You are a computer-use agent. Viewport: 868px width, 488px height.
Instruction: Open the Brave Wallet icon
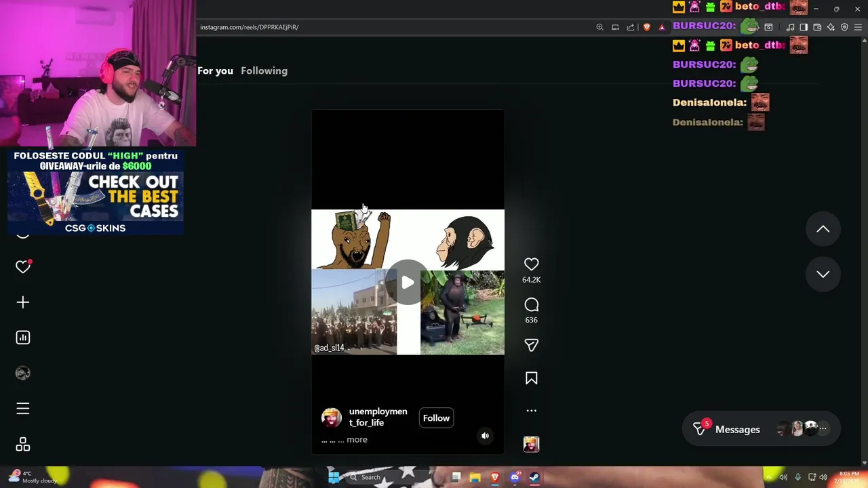click(x=817, y=27)
